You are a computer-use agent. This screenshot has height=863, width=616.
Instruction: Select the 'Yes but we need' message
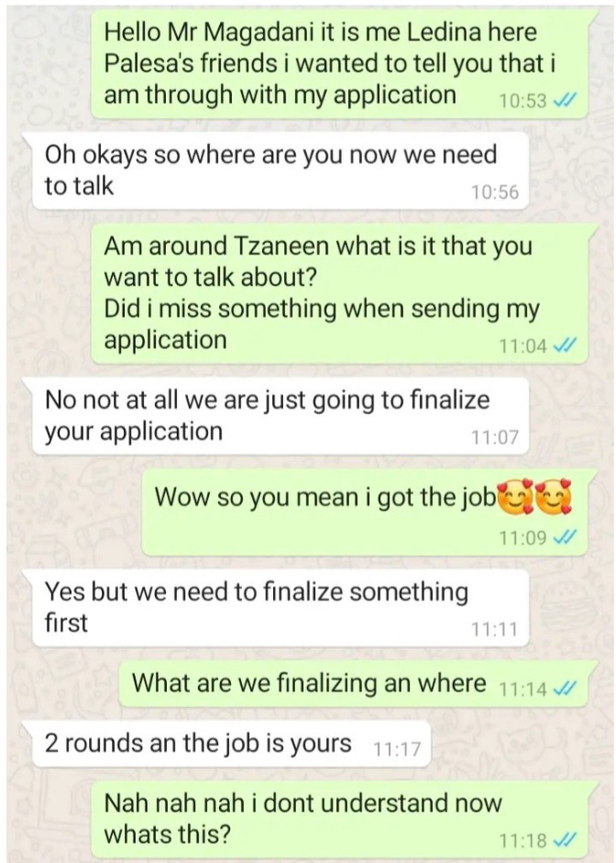(x=278, y=607)
